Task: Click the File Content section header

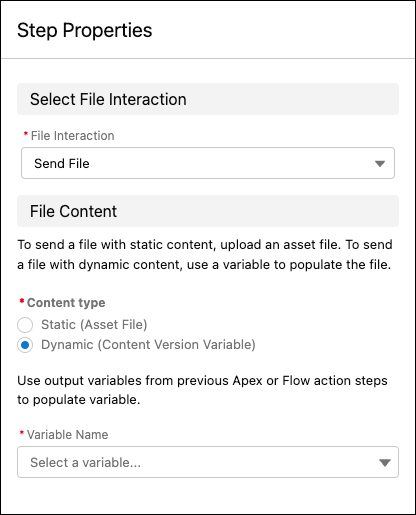Action: (x=208, y=211)
